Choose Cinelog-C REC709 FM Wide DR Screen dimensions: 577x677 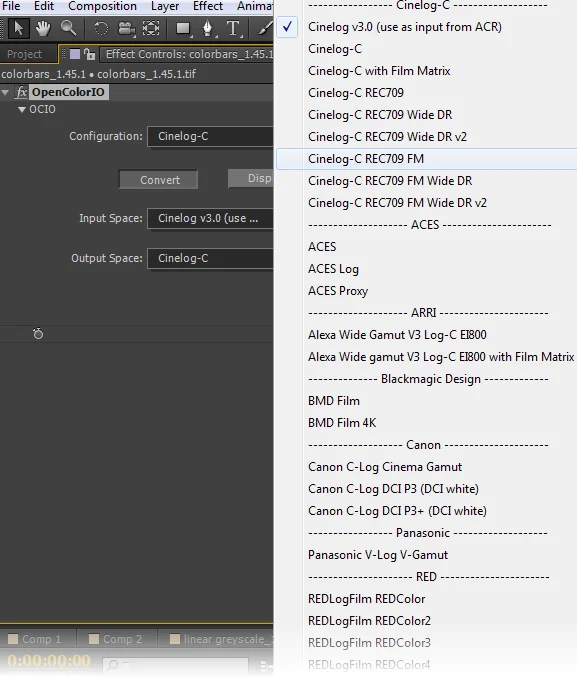pos(390,181)
